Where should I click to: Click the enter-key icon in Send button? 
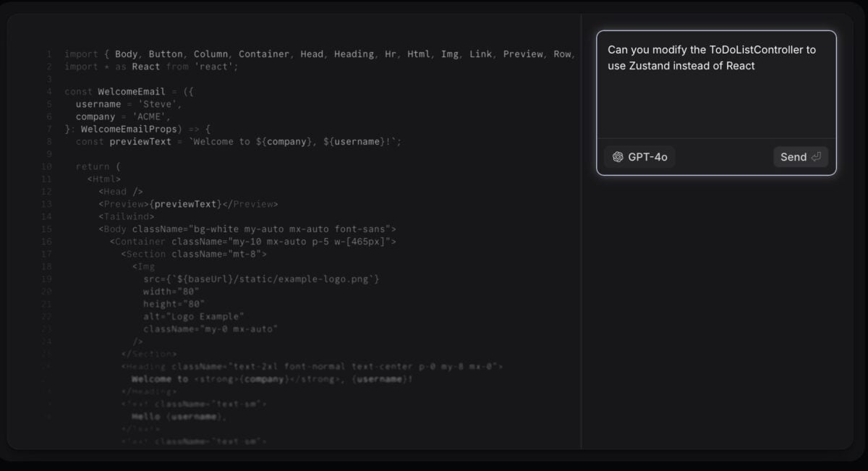(816, 157)
